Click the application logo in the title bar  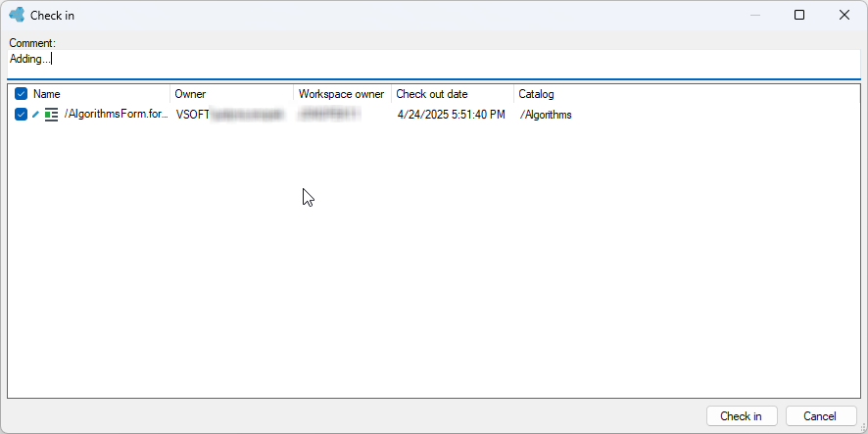tap(18, 15)
